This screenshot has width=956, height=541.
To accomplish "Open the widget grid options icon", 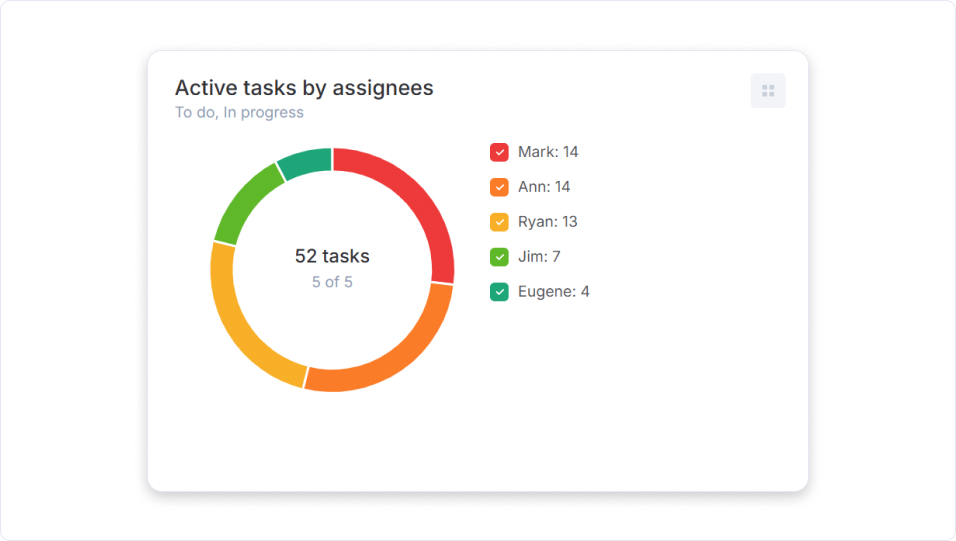I will pyautogui.click(x=768, y=91).
